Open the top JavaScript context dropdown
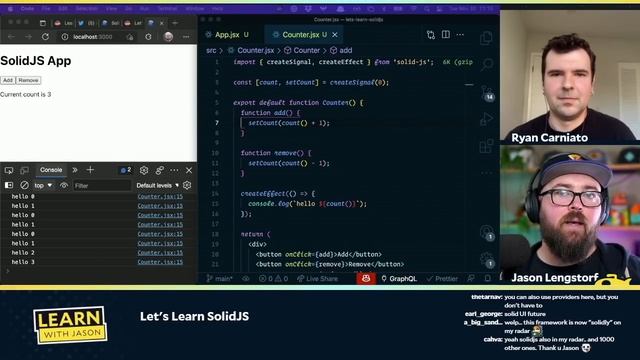Viewport: 640px width, 360px height. pyautogui.click(x=43, y=185)
